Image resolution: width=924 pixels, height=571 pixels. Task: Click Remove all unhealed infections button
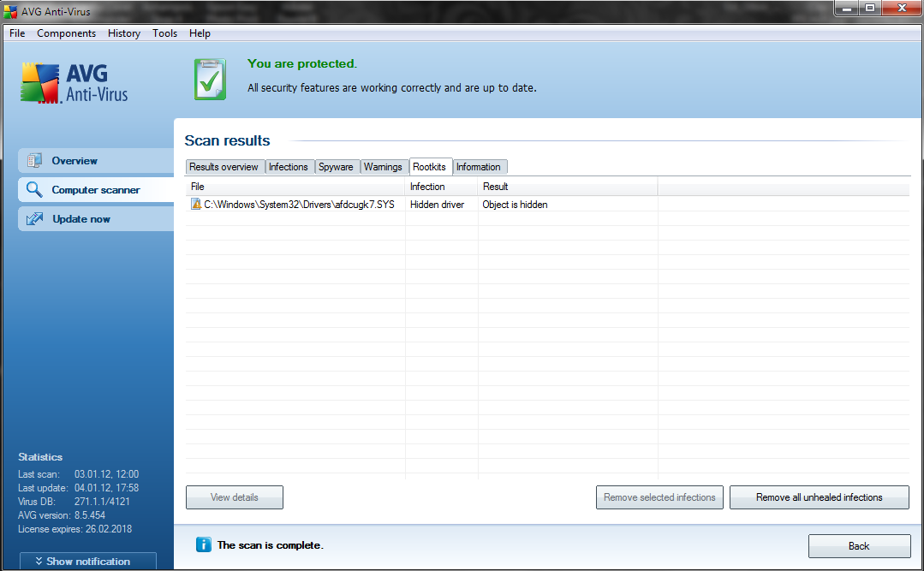pyautogui.click(x=820, y=497)
